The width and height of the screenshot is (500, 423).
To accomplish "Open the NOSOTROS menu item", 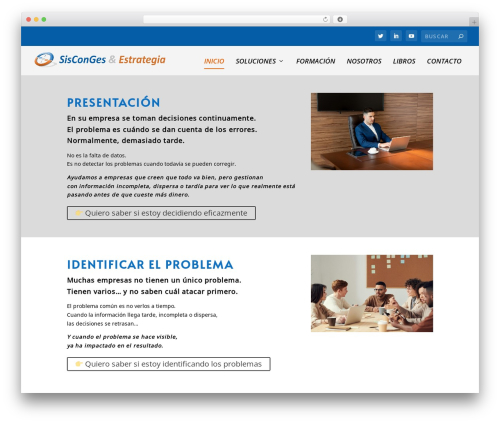I will (x=364, y=61).
